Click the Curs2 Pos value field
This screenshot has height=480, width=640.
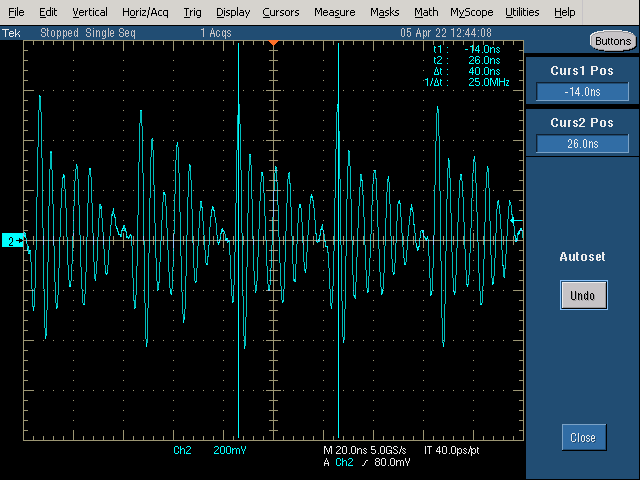coord(582,144)
